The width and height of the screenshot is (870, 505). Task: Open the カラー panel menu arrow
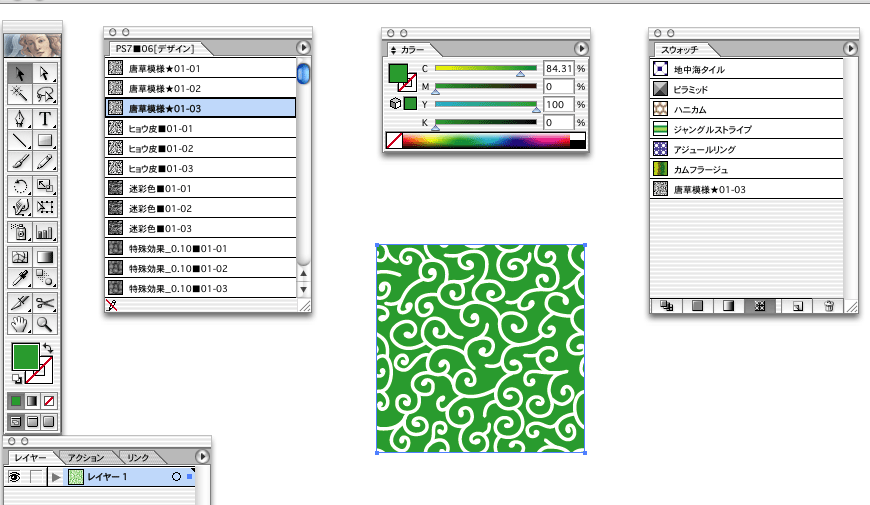click(581, 49)
